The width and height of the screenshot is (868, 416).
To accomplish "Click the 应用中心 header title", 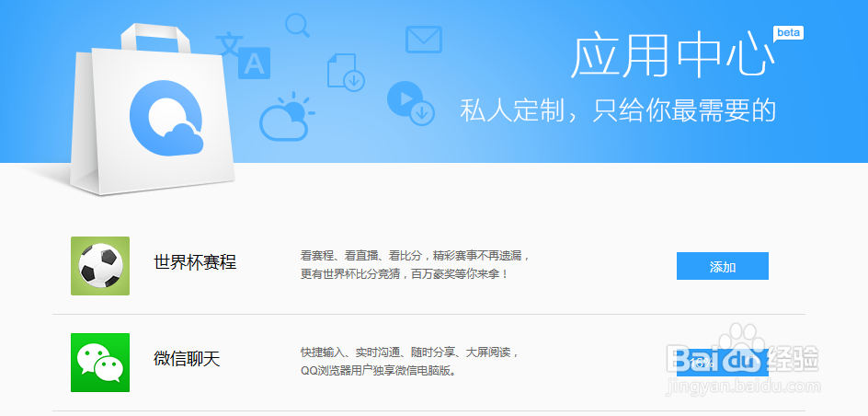I will pyautogui.click(x=671, y=57).
